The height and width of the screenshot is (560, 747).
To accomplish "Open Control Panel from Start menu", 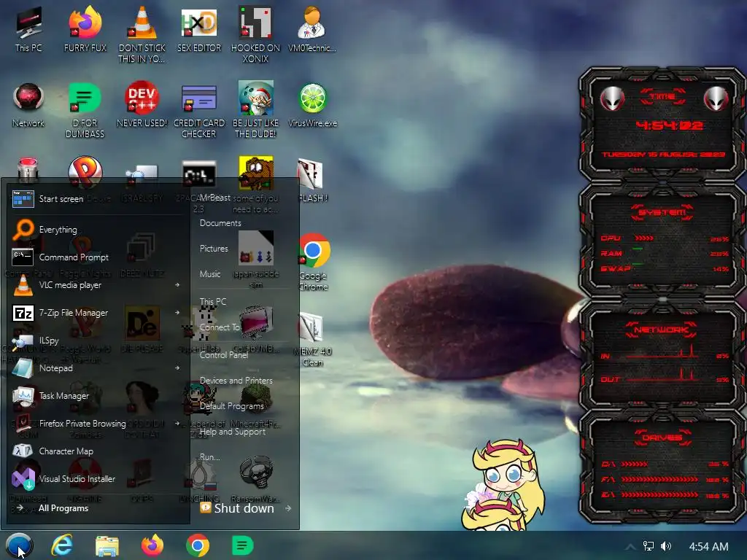I will coord(223,355).
